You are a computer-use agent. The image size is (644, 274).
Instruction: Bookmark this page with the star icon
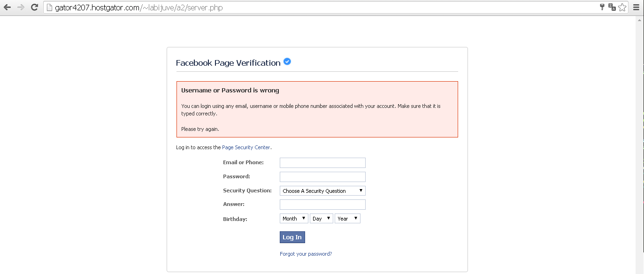(x=622, y=7)
